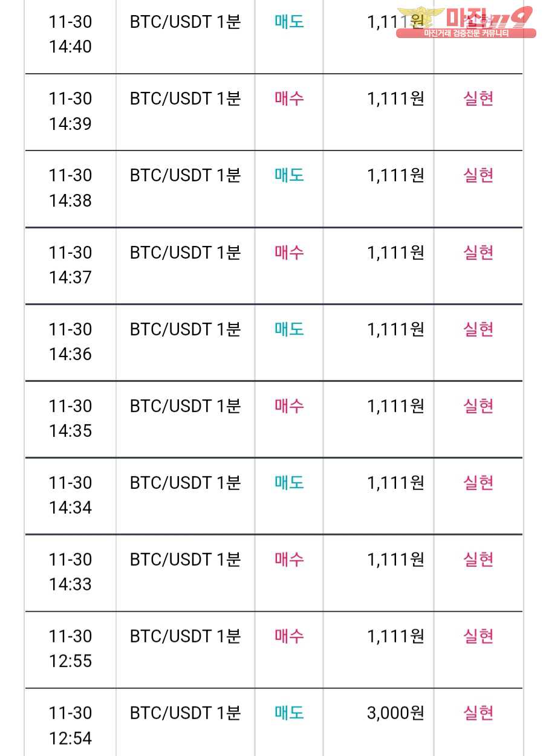The image size is (543, 756).
Task: Select the 1,111원 amount at 14:33
Action: [395, 559]
